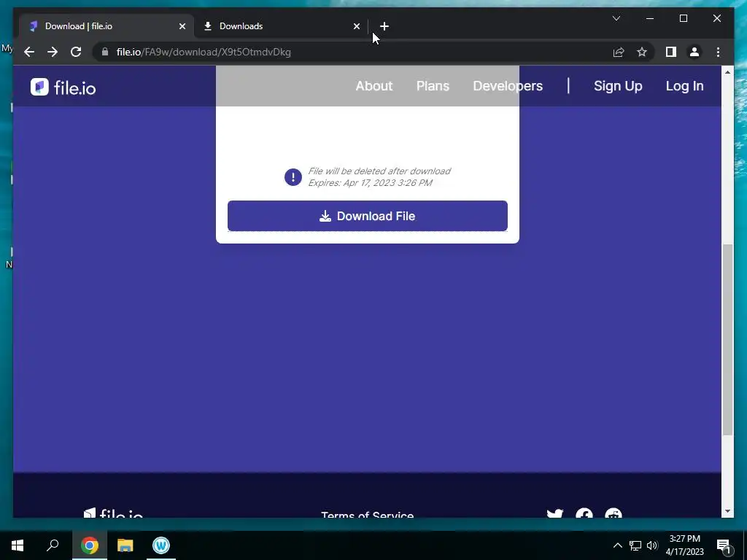The height and width of the screenshot is (560, 747).
Task: Open the notification center icon
Action: point(724,545)
